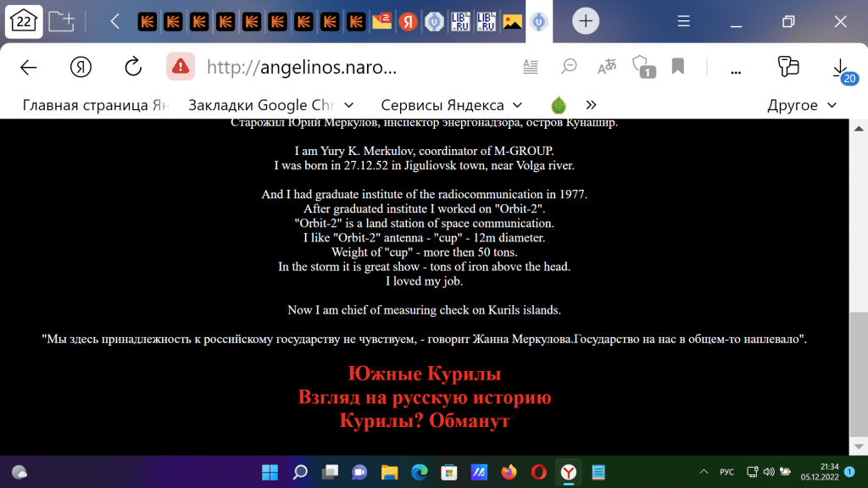Switch to the Yandex mail tab
Image resolution: width=868 pixels, height=488 pixels.
(x=382, y=21)
